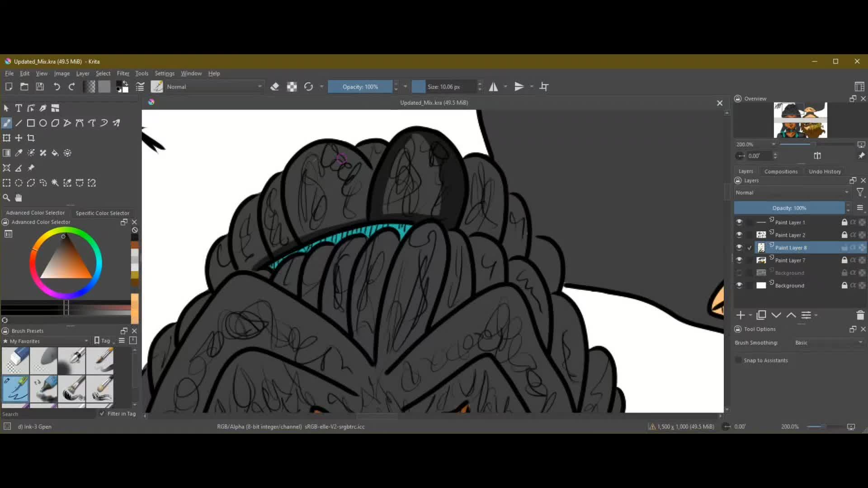
Task: Hide Paint Layer 1
Action: pyautogui.click(x=739, y=222)
